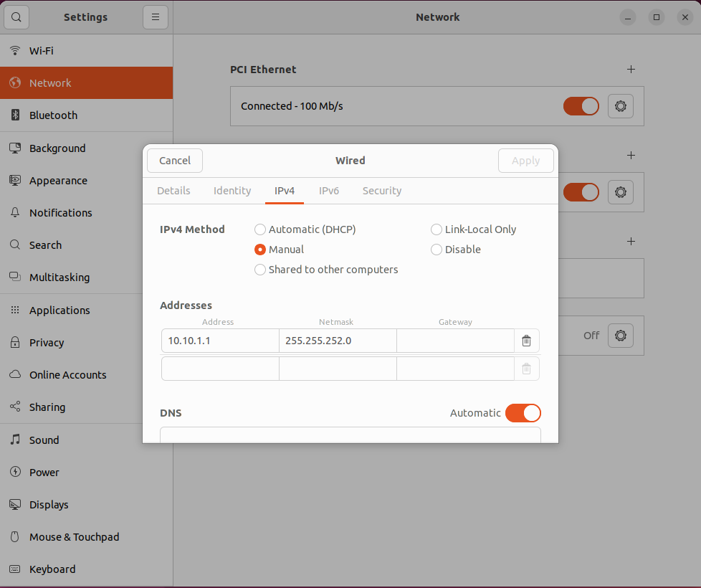The width and height of the screenshot is (701, 588).
Task: Go to Wi-Fi settings in the sidebar
Action: coord(41,51)
